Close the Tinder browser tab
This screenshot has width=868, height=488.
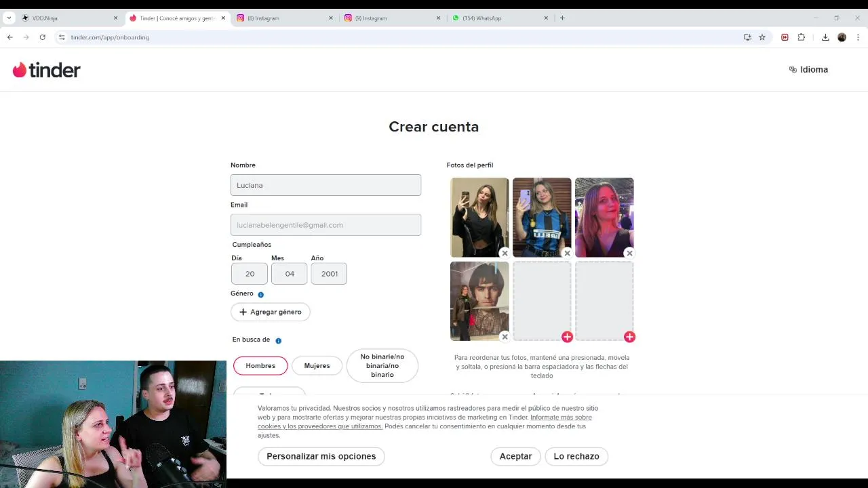tap(223, 18)
